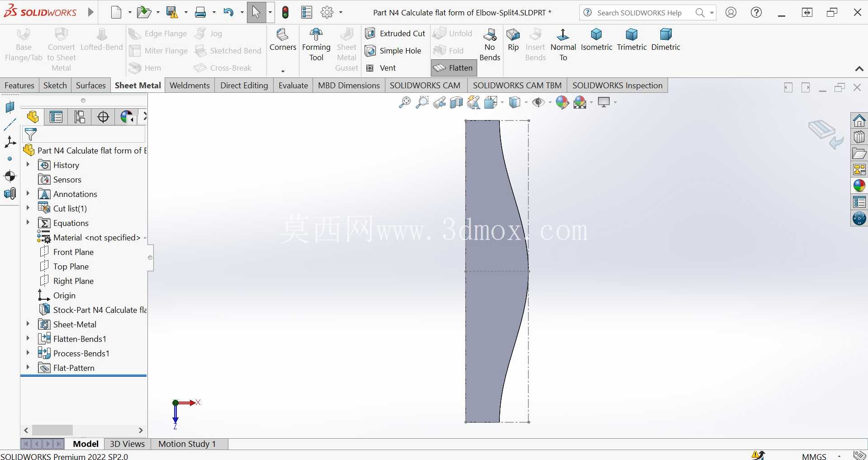Open the DimXpertManager tab
868x460 pixels.
[x=103, y=117]
